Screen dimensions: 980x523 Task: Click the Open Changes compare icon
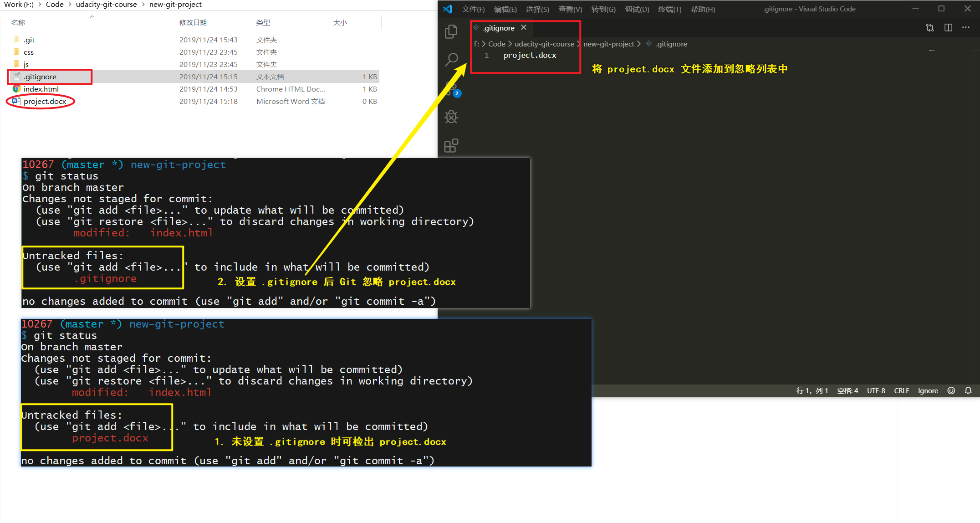[930, 28]
